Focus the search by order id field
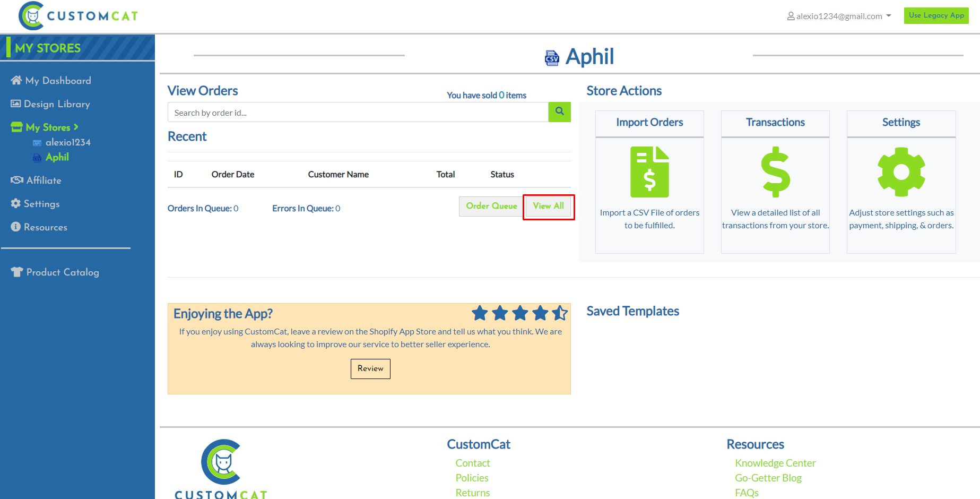The image size is (980, 499). pyautogui.click(x=358, y=112)
